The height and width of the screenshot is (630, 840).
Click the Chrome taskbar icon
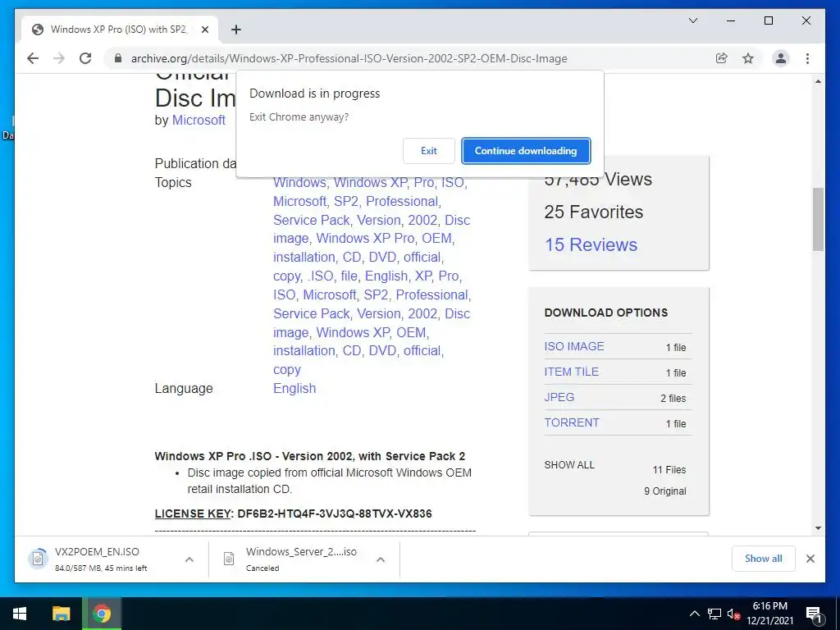coord(101,614)
